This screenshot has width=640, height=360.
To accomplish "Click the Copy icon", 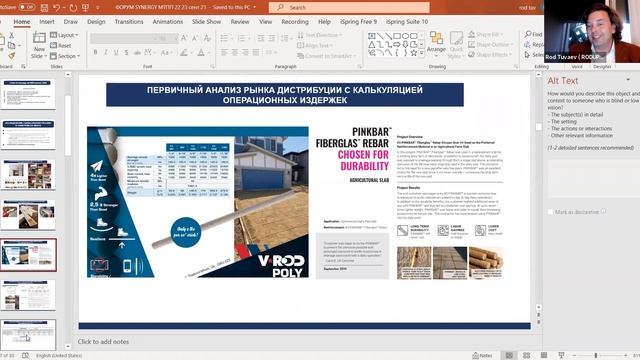I will coord(11,46).
